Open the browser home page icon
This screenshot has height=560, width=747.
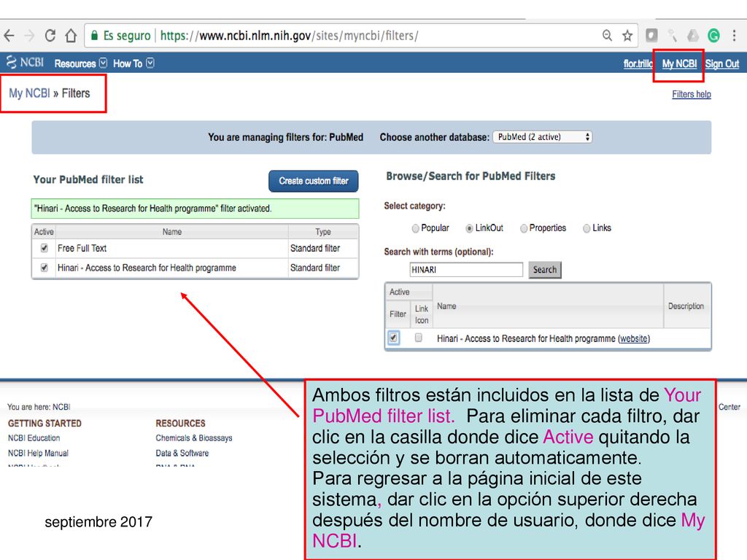click(71, 36)
